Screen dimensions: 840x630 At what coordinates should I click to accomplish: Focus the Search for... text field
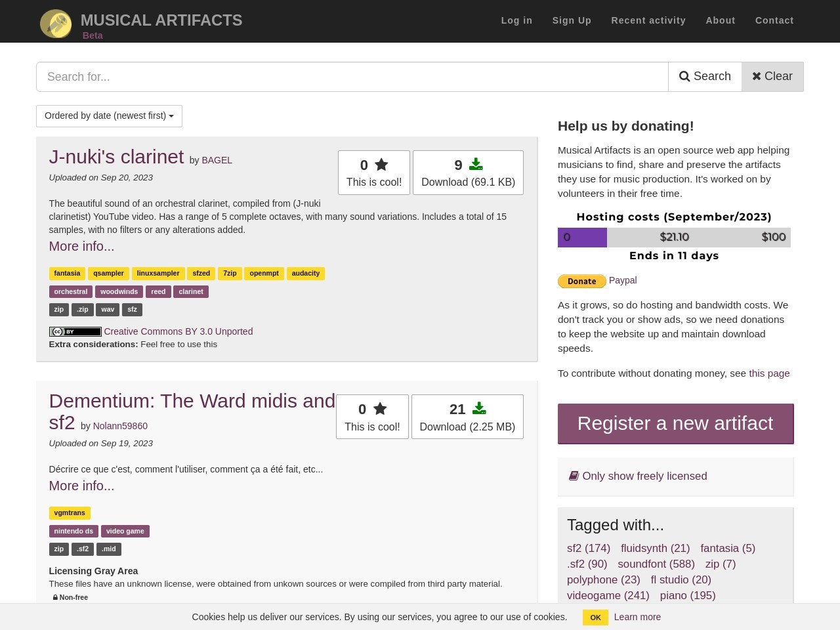click(x=352, y=77)
